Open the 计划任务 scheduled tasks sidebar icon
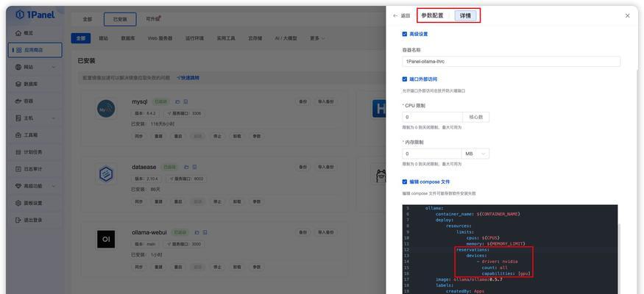 (18, 152)
